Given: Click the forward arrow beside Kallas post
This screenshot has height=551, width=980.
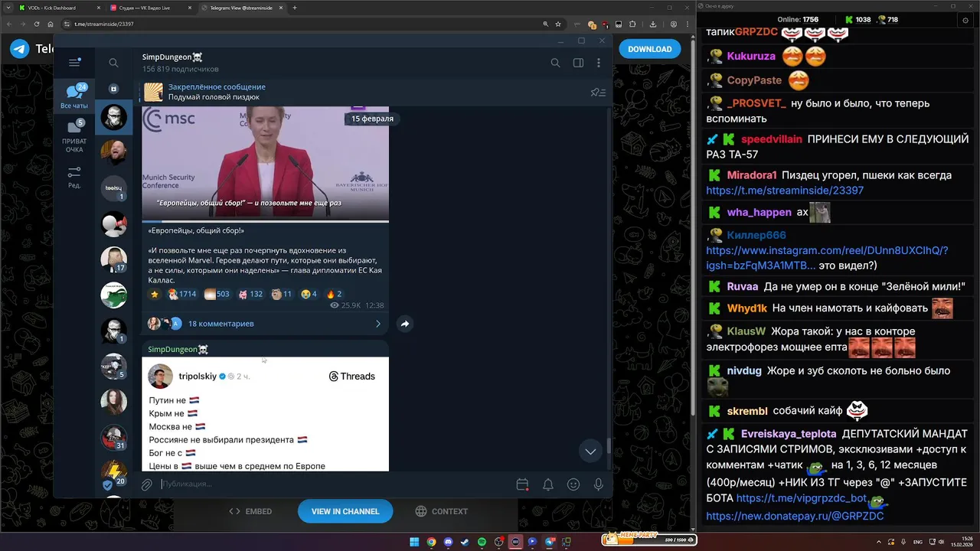Looking at the screenshot, I should pyautogui.click(x=405, y=324).
